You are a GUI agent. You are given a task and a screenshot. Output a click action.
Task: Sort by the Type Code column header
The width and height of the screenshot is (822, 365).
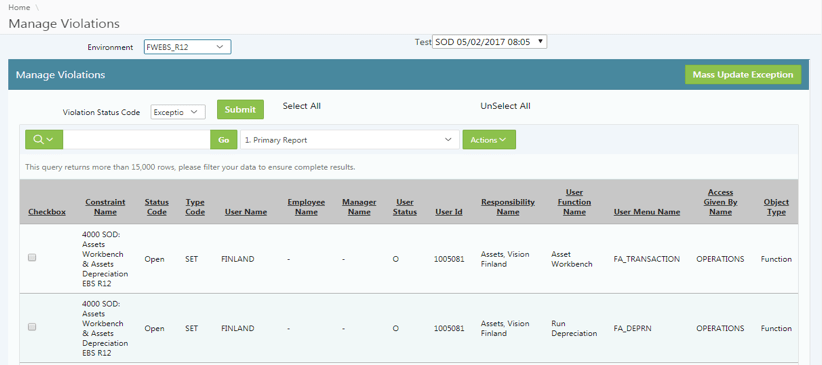(x=195, y=207)
